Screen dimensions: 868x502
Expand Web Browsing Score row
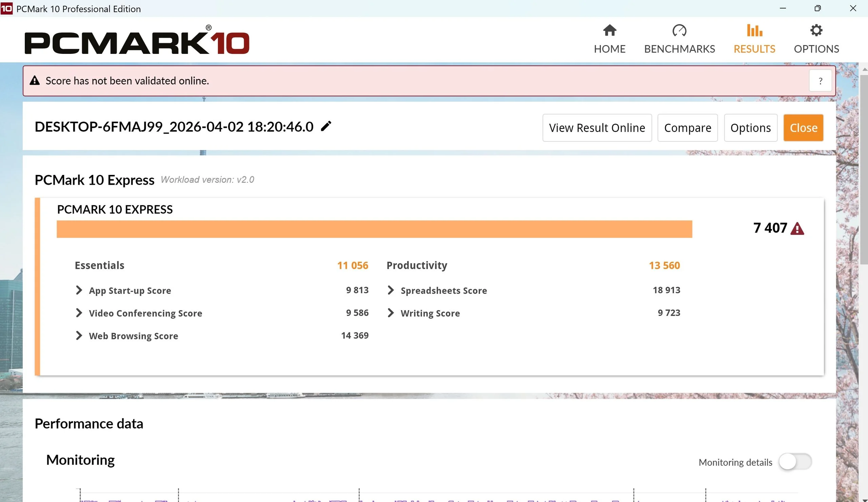(x=79, y=336)
